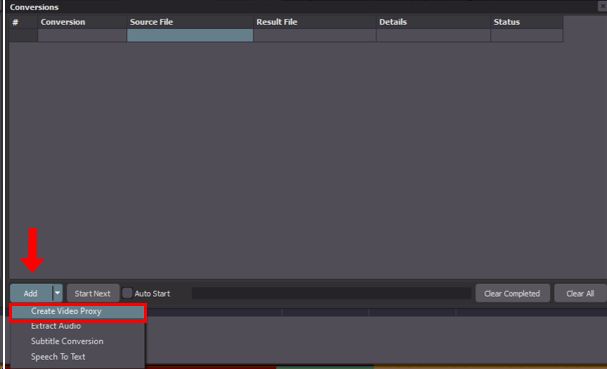This screenshot has height=369, width=607.
Task: Click the Status column header
Action: point(526,22)
